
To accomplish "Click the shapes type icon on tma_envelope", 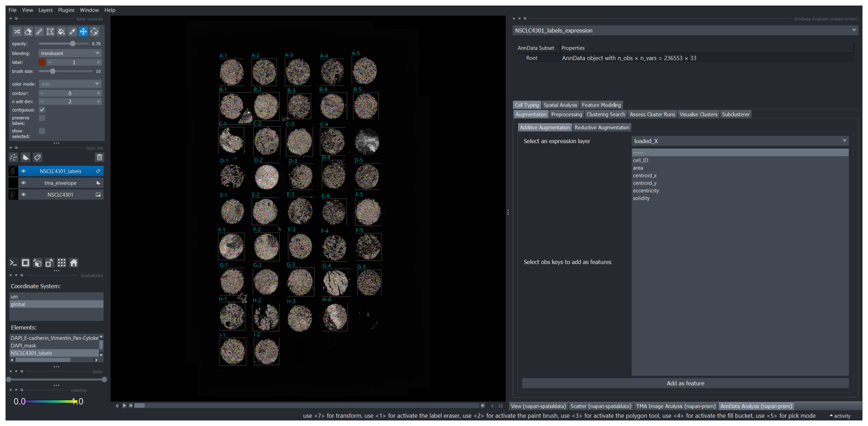I will point(98,183).
